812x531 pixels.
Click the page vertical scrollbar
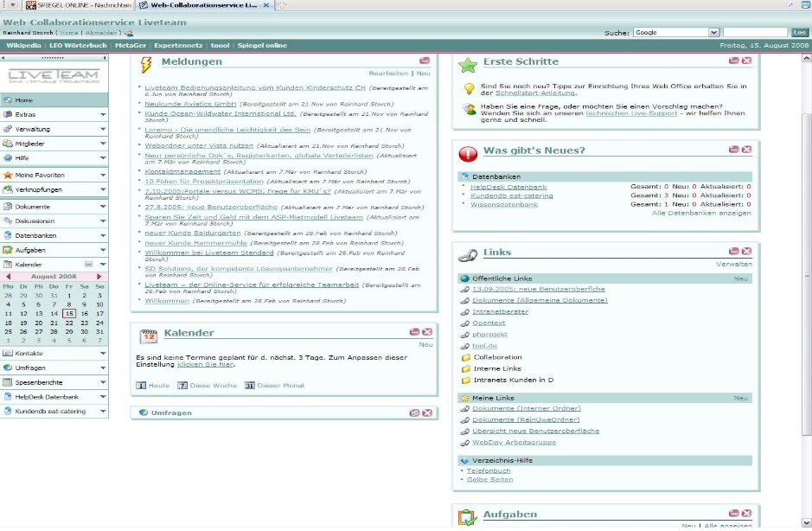(806, 274)
